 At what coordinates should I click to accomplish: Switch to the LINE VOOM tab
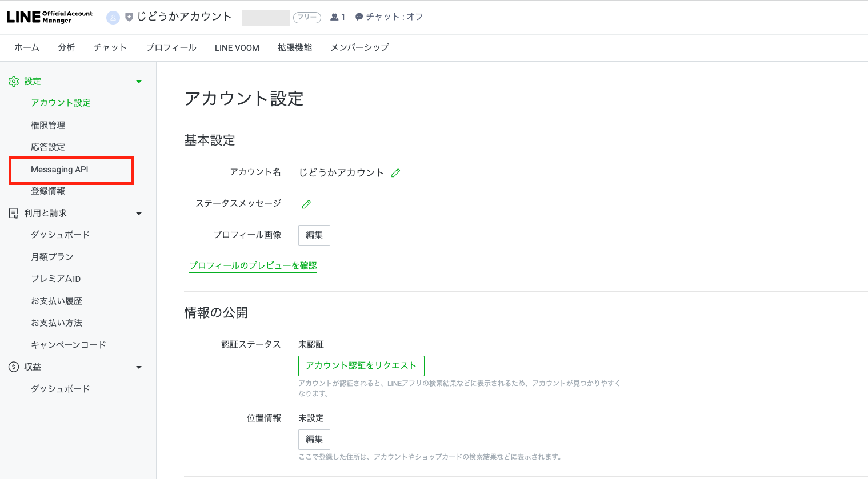point(237,48)
